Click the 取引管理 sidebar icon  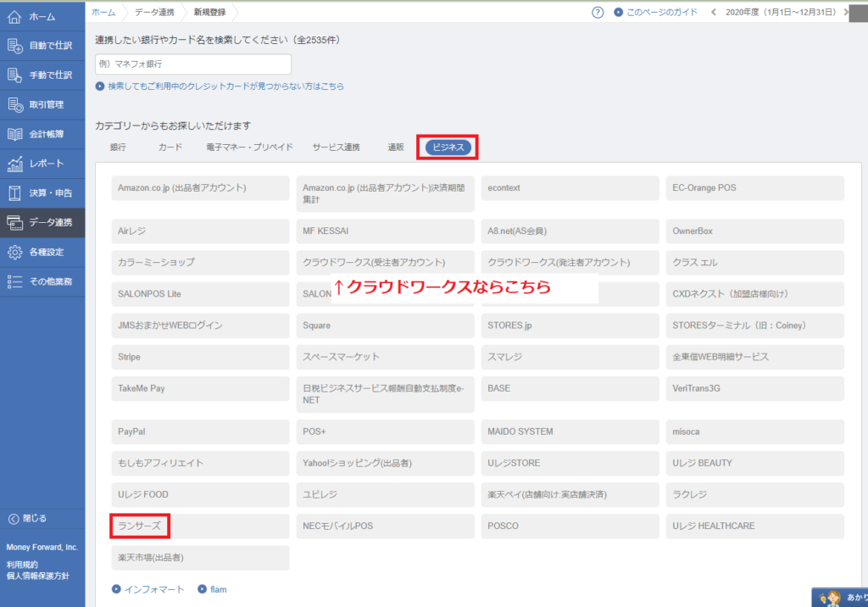click(14, 104)
